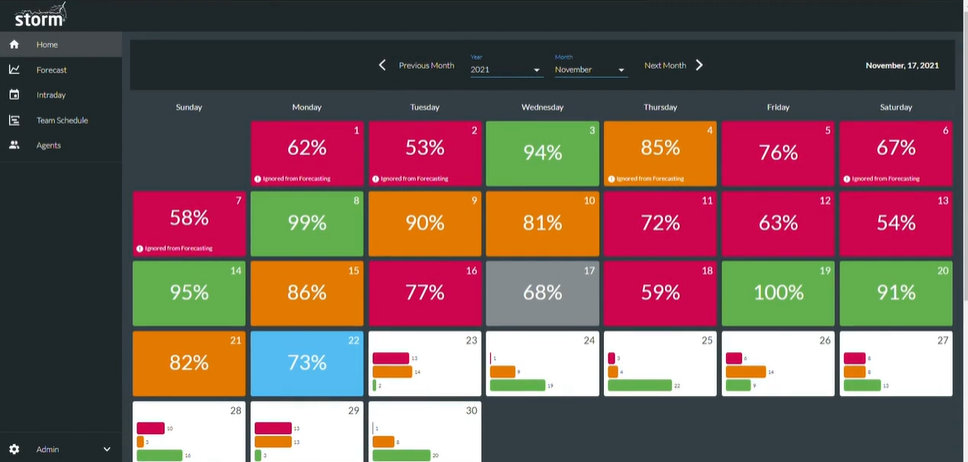Open November 17 grey tile 68%
968x462 pixels.
click(542, 293)
